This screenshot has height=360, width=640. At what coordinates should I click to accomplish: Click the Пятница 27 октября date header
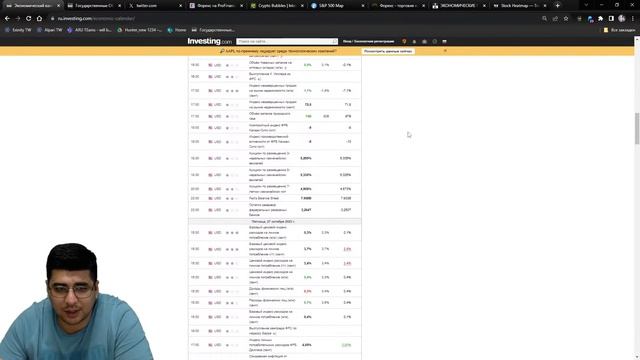[274, 221]
